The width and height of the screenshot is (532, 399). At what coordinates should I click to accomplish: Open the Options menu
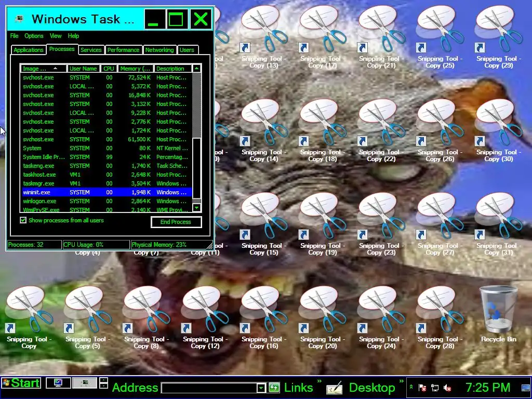point(34,36)
